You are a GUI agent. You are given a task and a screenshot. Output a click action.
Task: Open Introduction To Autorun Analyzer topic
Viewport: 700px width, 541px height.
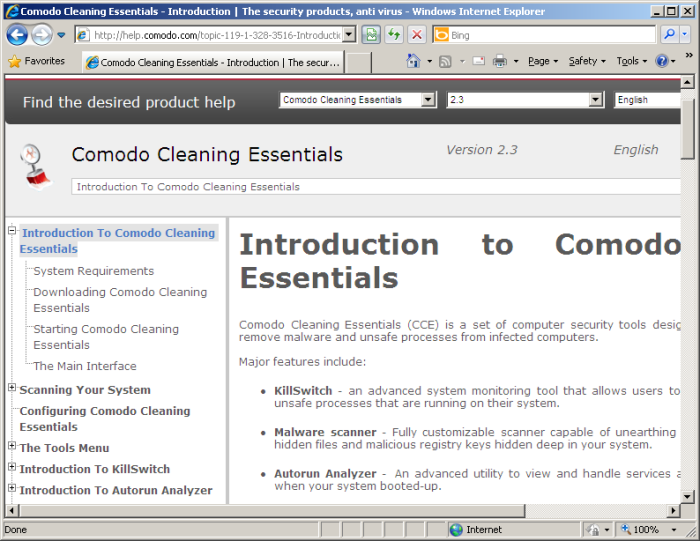(x=116, y=490)
